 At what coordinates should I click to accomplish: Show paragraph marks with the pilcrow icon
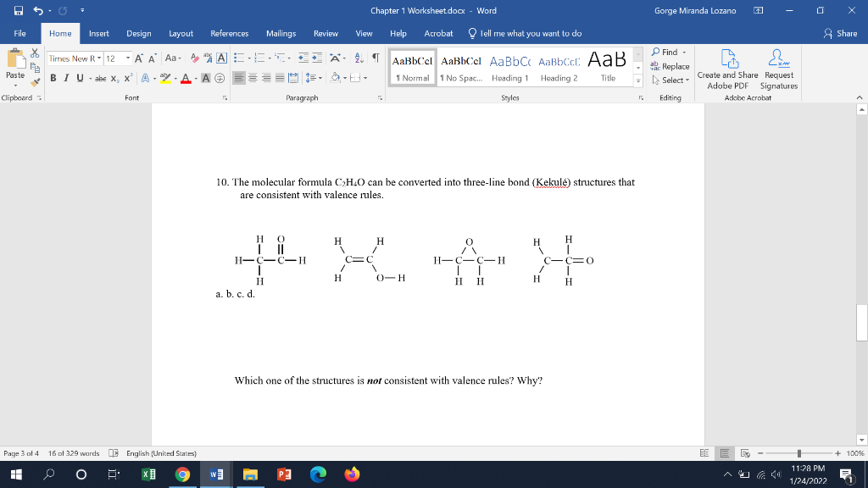(x=374, y=58)
